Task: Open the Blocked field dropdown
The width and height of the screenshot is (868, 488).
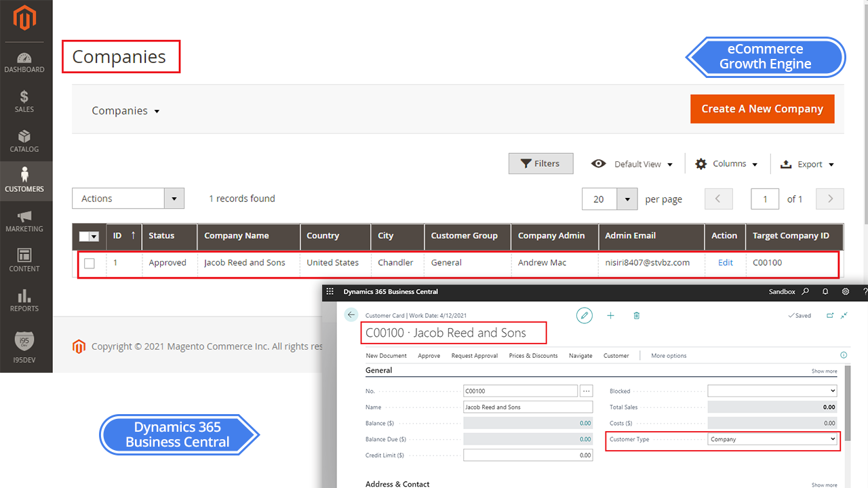Action: coord(833,390)
